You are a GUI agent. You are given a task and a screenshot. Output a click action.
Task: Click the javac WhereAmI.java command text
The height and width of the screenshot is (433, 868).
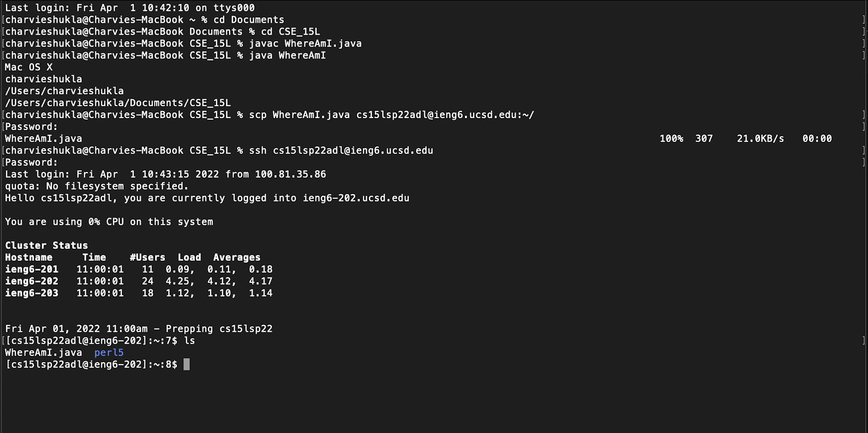[x=305, y=43]
